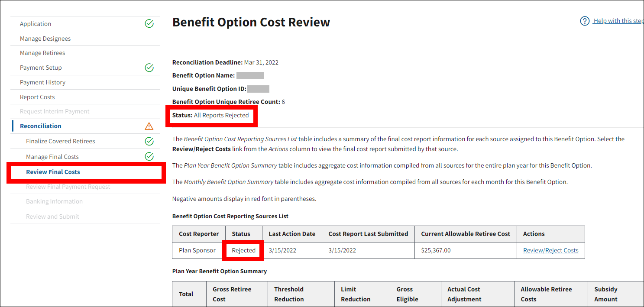This screenshot has width=644, height=307.
Task: Click the Current Allowable Retiree Cost column header
Action: 466,234
